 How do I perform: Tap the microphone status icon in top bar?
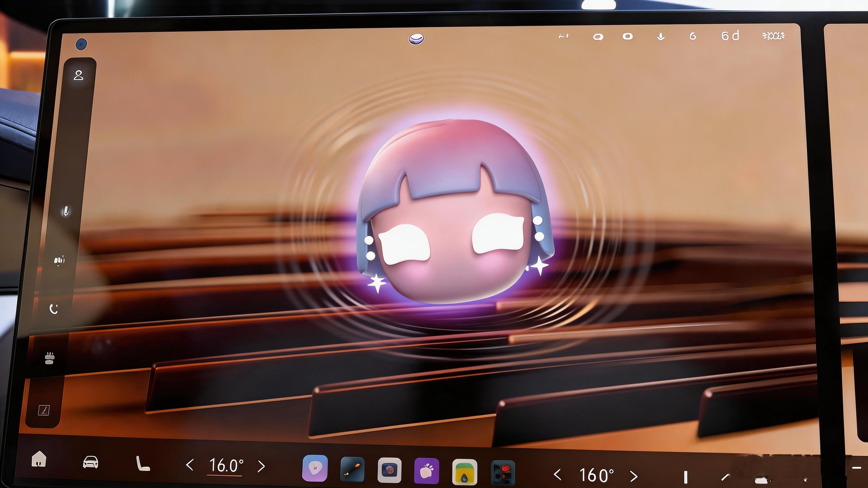pos(661,36)
